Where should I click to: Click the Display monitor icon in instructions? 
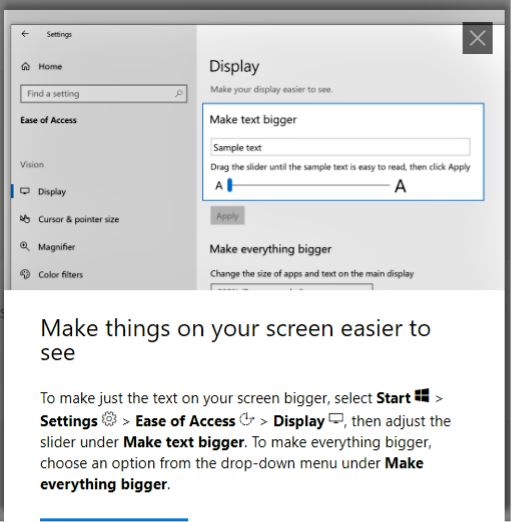point(336,419)
